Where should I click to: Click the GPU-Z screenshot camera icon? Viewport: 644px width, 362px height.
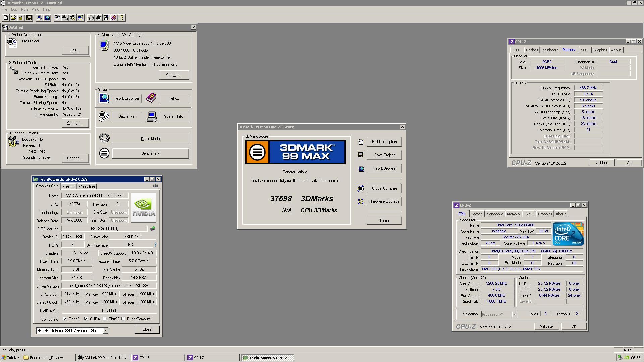pos(155,186)
